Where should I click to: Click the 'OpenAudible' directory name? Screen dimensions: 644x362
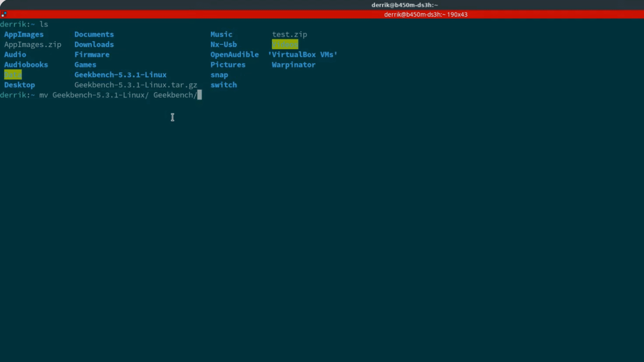click(x=234, y=55)
